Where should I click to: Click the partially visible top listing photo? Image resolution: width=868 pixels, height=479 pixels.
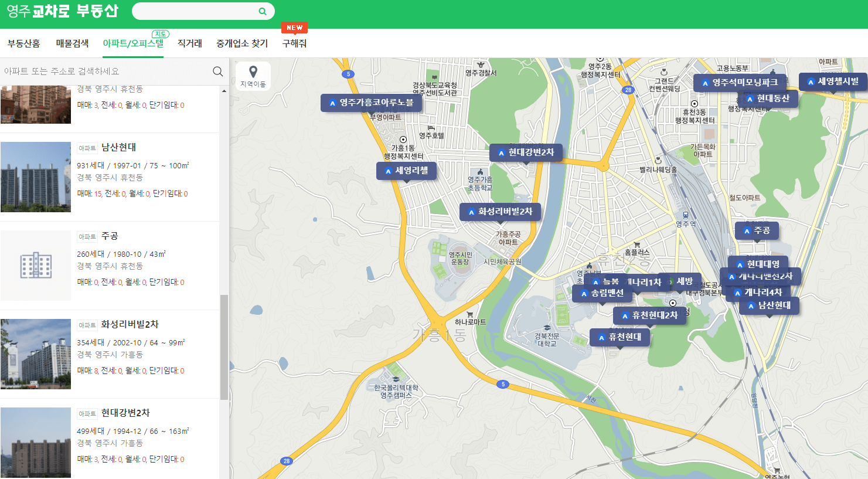pyautogui.click(x=36, y=104)
